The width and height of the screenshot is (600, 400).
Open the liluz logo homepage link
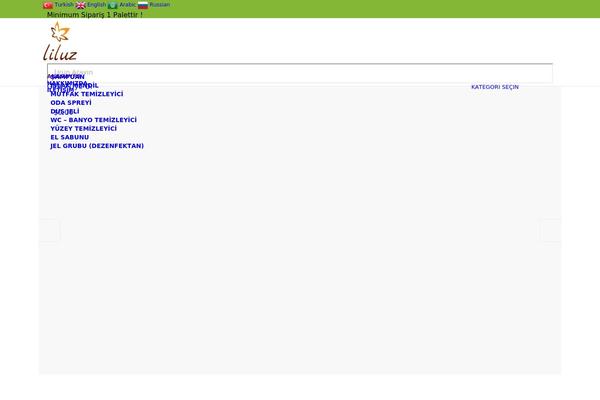(60, 41)
